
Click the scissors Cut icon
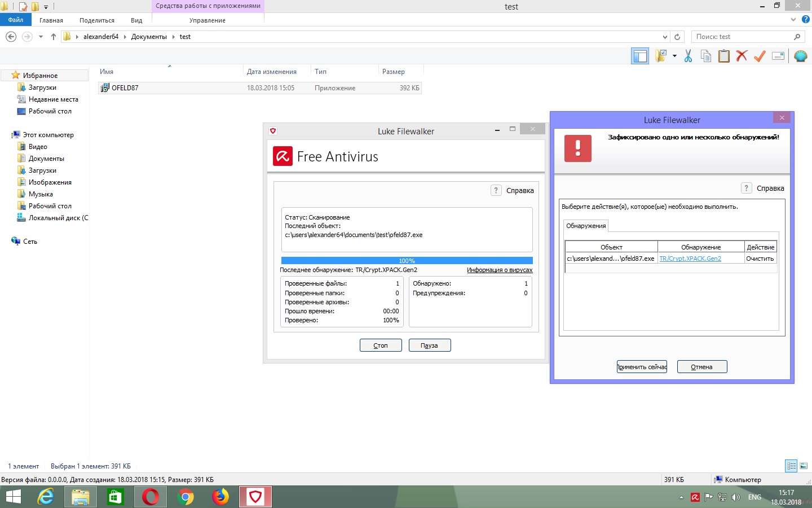pyautogui.click(x=688, y=56)
